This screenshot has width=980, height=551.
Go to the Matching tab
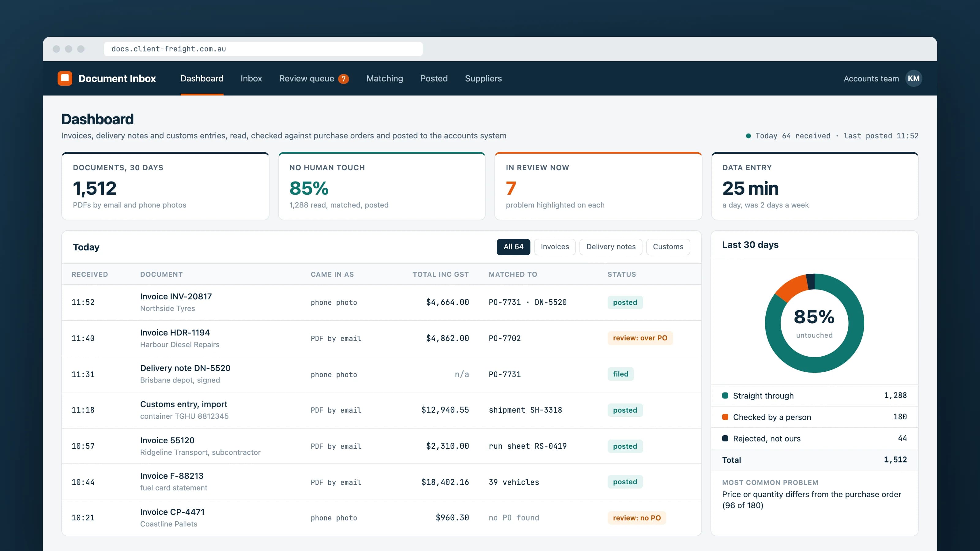click(x=385, y=78)
